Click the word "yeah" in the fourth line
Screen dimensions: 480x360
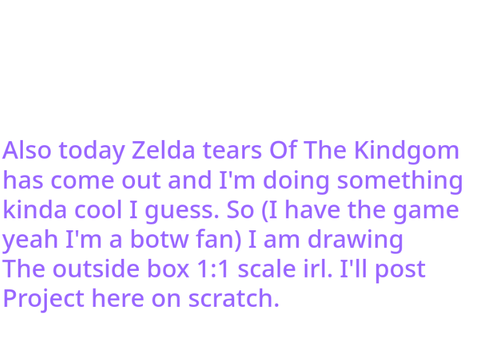(30, 241)
